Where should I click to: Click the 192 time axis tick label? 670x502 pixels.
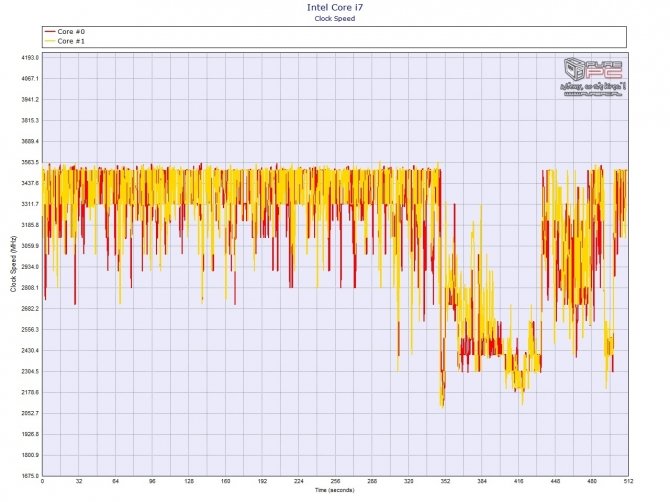click(x=262, y=481)
